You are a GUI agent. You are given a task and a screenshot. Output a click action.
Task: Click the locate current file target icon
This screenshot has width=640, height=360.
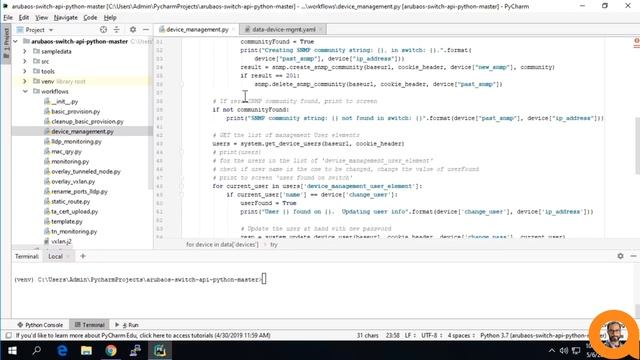(103, 30)
